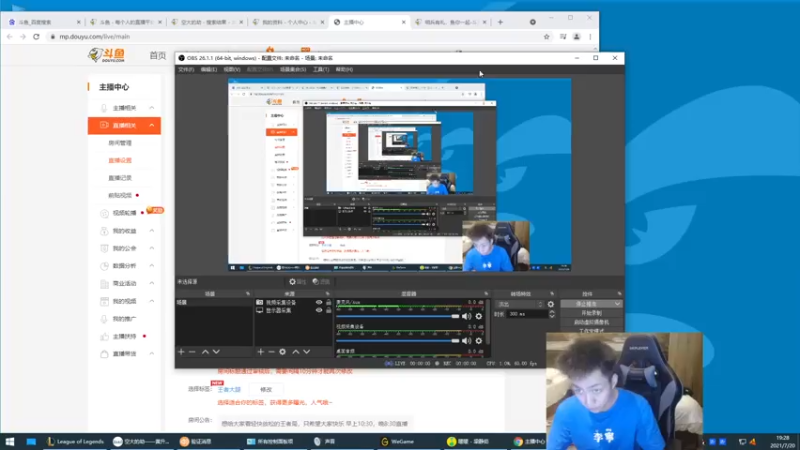Image resolution: width=800 pixels, height=450 pixels.
Task: Increase transition duration with stepper arrow
Action: tap(552, 312)
